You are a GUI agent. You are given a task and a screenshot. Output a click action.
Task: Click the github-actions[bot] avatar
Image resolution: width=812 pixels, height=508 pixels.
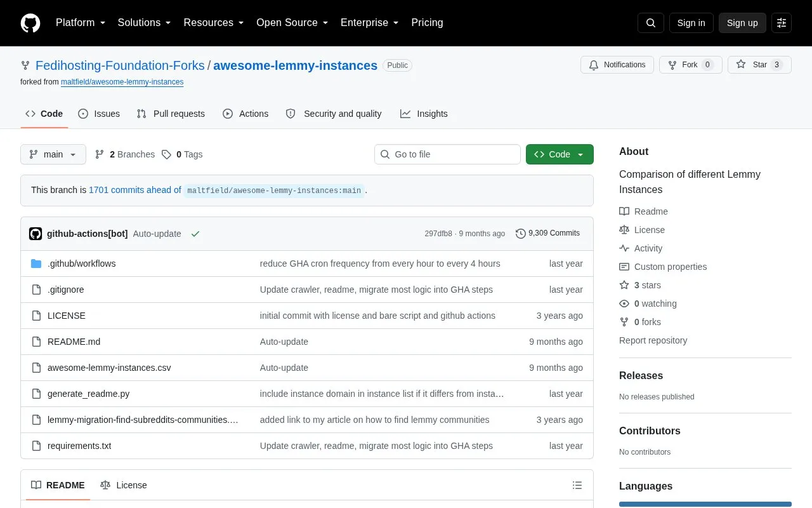(x=36, y=234)
